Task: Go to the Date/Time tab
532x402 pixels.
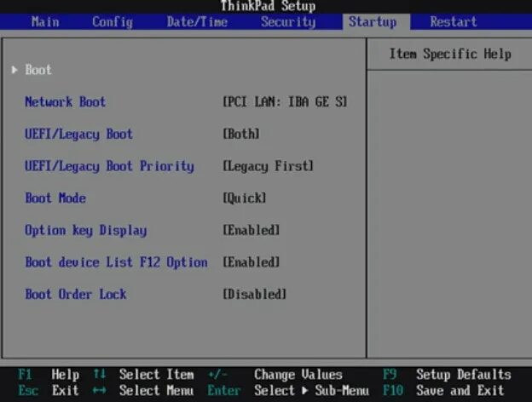Action: tap(197, 22)
